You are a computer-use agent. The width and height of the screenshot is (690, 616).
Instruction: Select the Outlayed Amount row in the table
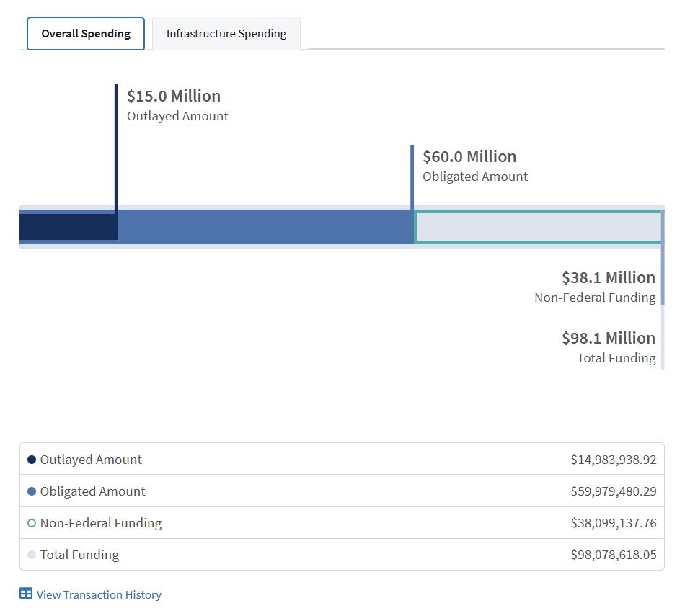tap(91, 460)
